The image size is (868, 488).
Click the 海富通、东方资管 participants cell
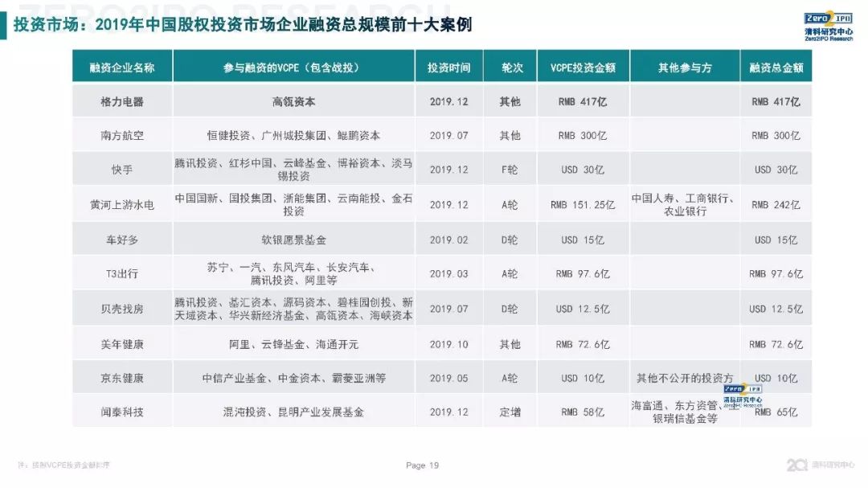tap(685, 412)
